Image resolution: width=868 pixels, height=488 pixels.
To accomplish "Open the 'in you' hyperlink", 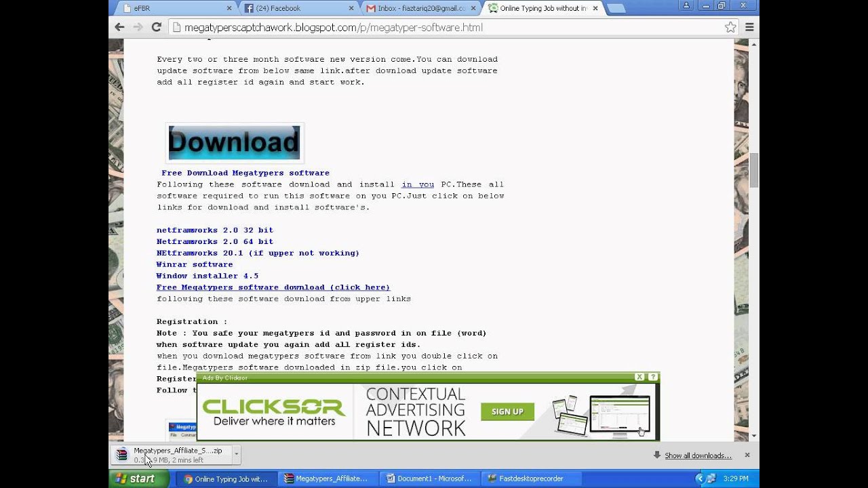I will click(x=418, y=184).
